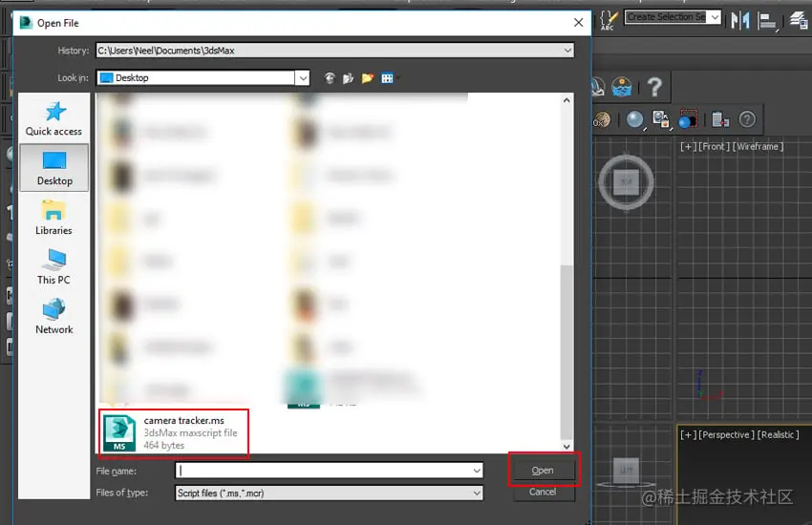
Task: Create a new folder in dialog
Action: [367, 78]
